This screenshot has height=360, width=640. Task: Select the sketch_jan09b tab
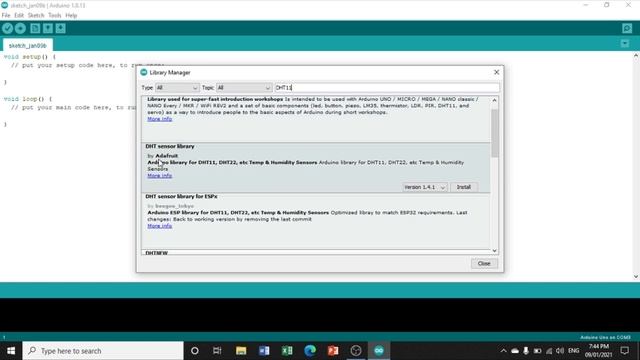click(x=28, y=45)
